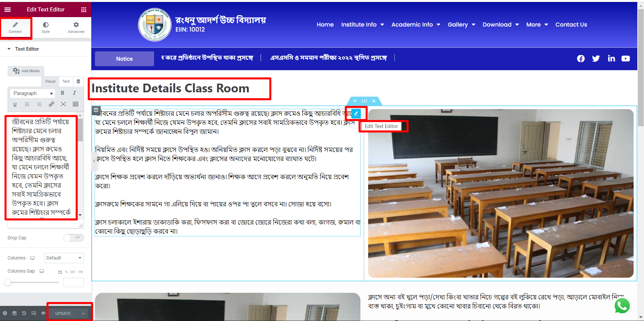Click the classroom photo image
The height and width of the screenshot is (321, 644).
tap(501, 193)
